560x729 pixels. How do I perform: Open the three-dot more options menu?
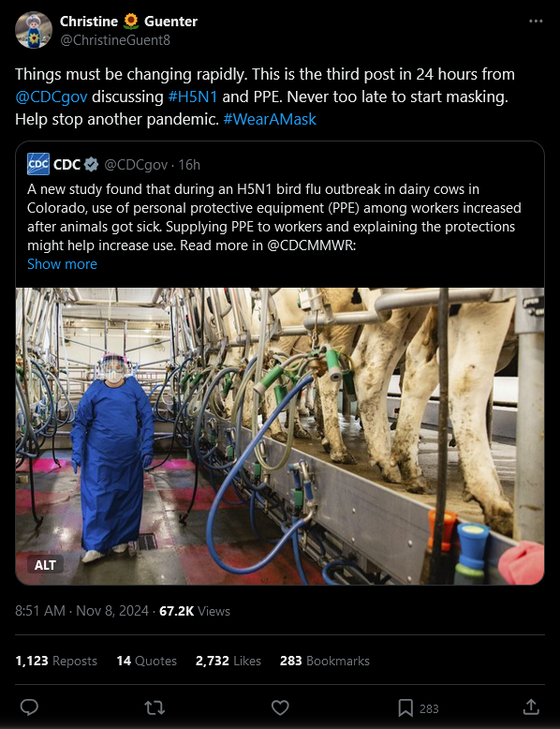536,21
